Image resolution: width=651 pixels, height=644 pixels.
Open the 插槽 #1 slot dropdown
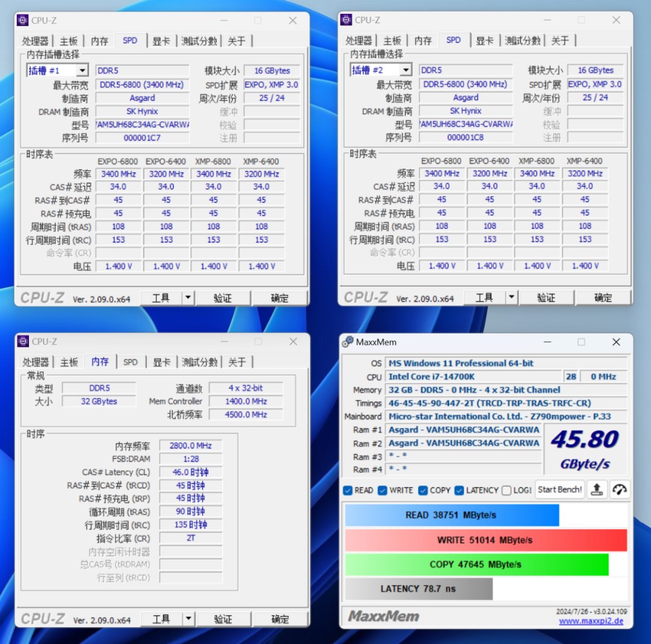tap(82, 70)
